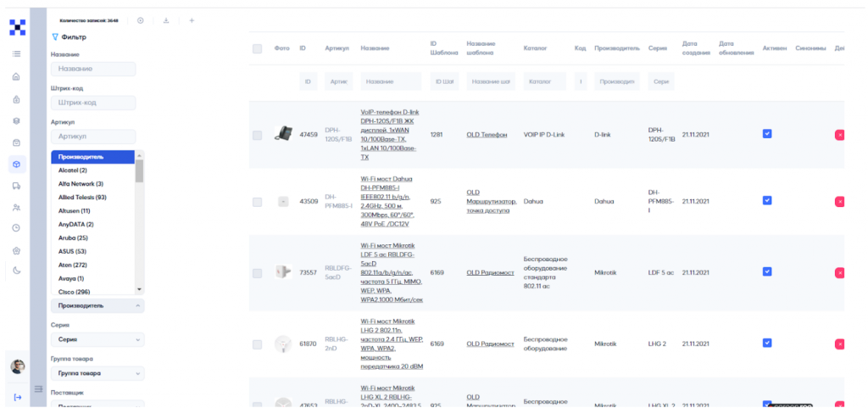Expand the Группа товара dropdown

tap(97, 373)
